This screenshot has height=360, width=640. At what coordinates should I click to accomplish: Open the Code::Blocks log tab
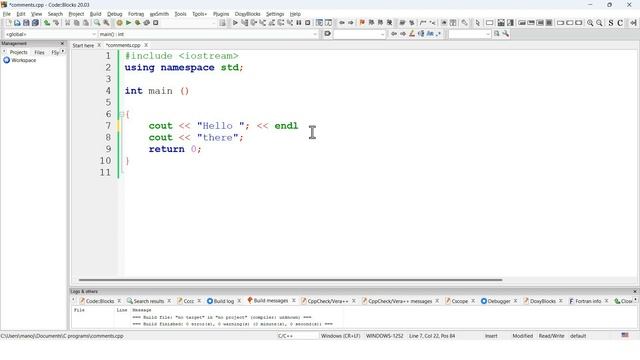[x=100, y=301]
